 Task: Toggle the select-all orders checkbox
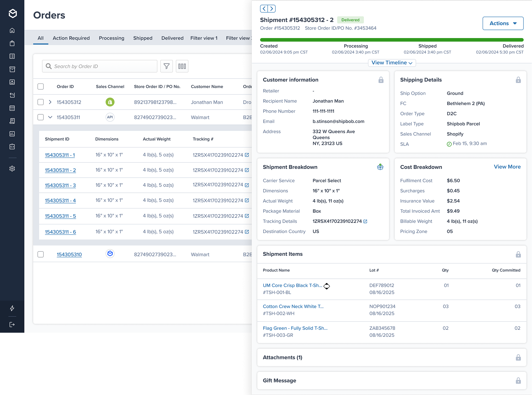[x=41, y=86]
